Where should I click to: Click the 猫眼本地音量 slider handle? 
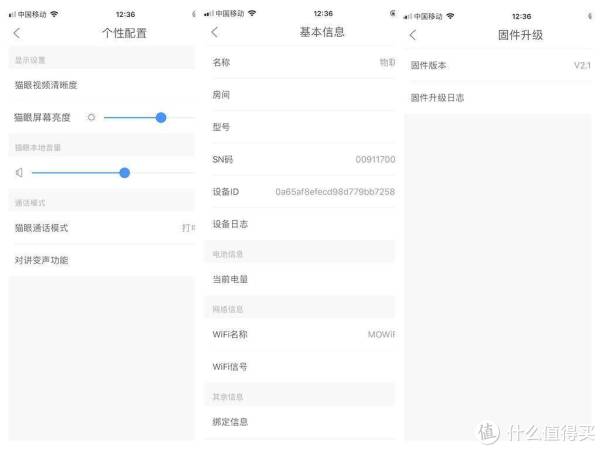(124, 172)
